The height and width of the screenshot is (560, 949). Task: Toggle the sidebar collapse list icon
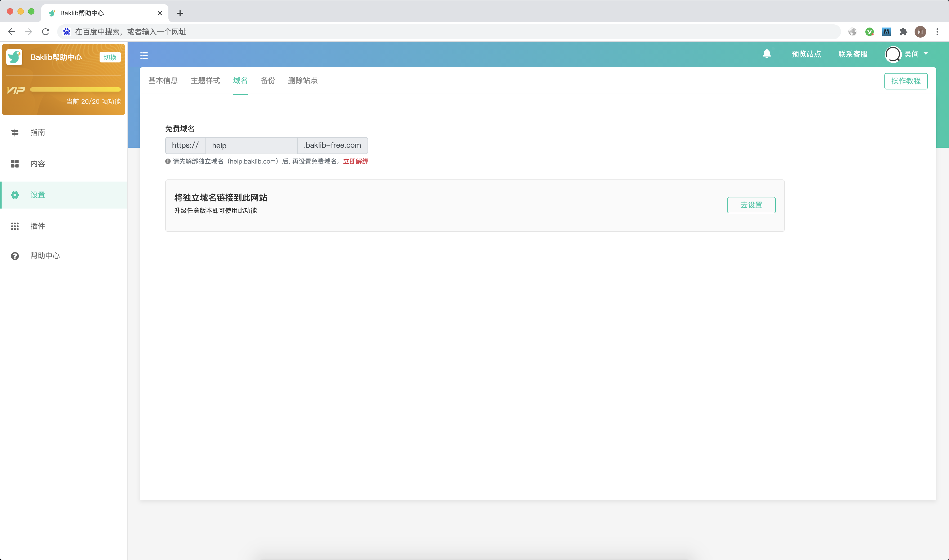click(144, 56)
